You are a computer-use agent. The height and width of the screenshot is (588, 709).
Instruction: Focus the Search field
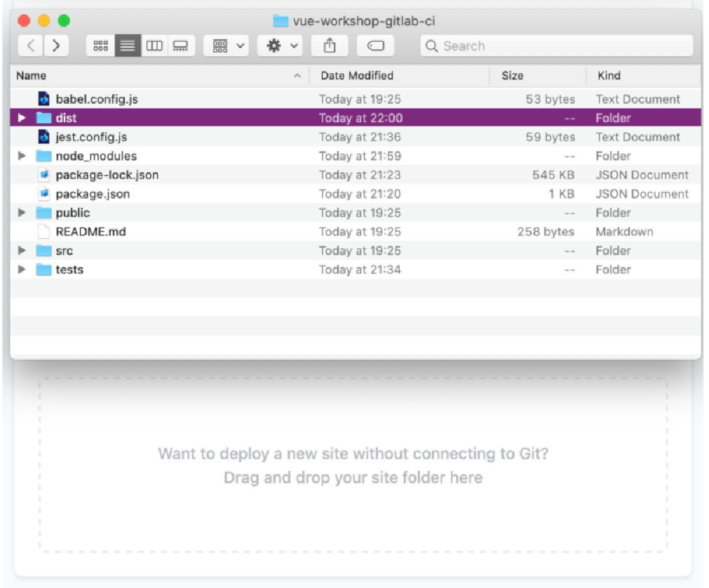point(557,46)
